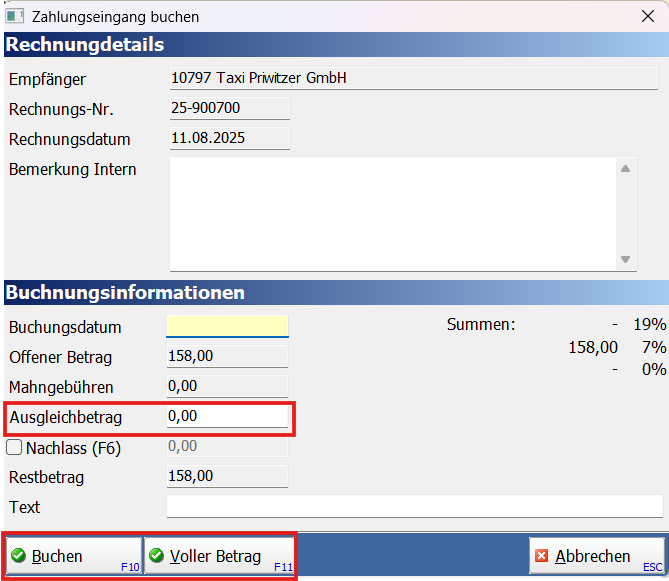This screenshot has height=581, width=669.
Task: Enable the Nachlass (F6) checkbox
Action: pyautogui.click(x=15, y=448)
